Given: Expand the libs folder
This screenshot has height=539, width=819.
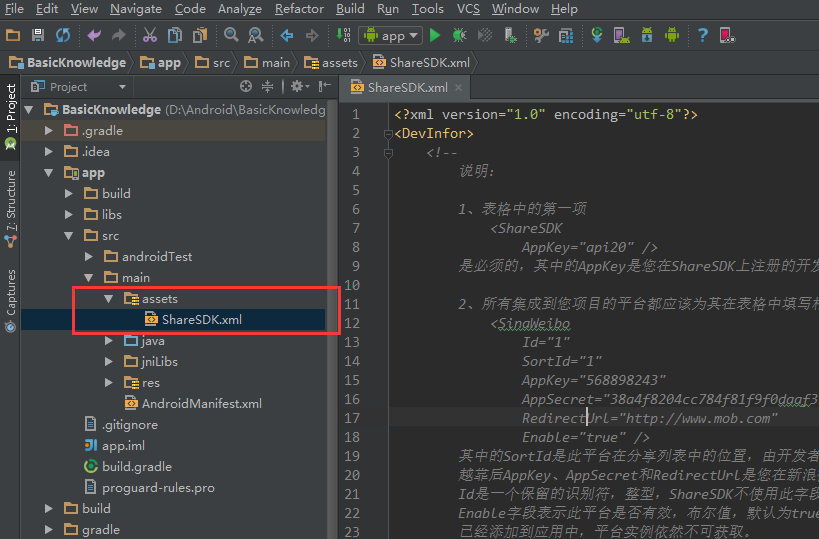Looking at the screenshot, I should [68, 214].
